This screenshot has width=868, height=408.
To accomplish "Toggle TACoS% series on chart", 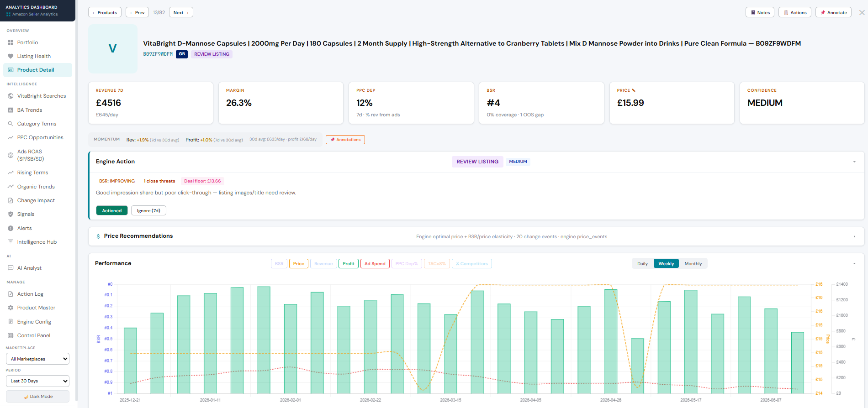I will [x=437, y=264].
